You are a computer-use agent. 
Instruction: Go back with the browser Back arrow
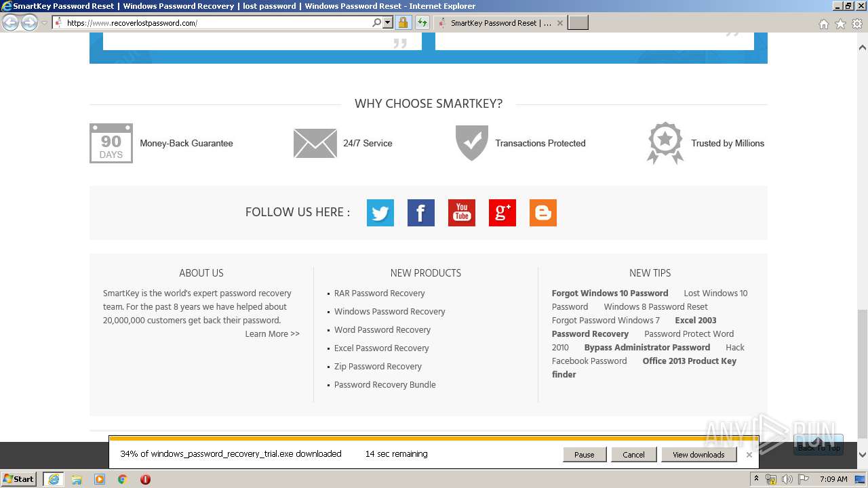coord(10,23)
